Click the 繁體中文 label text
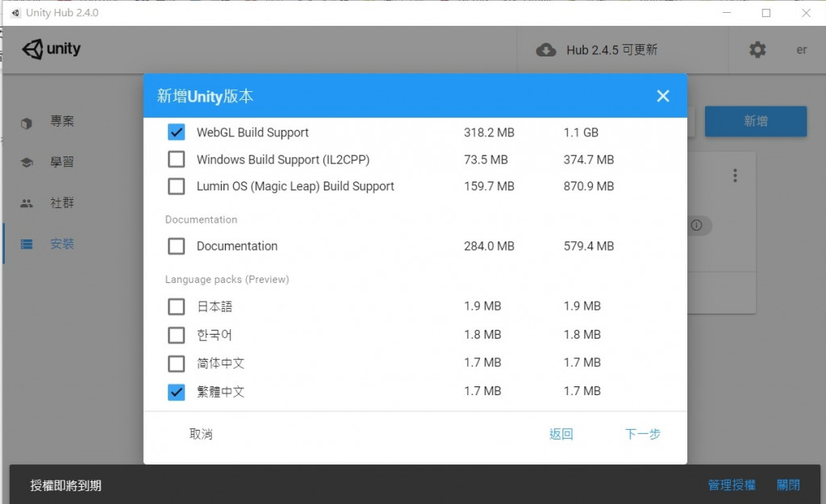826x504 pixels. [220, 392]
